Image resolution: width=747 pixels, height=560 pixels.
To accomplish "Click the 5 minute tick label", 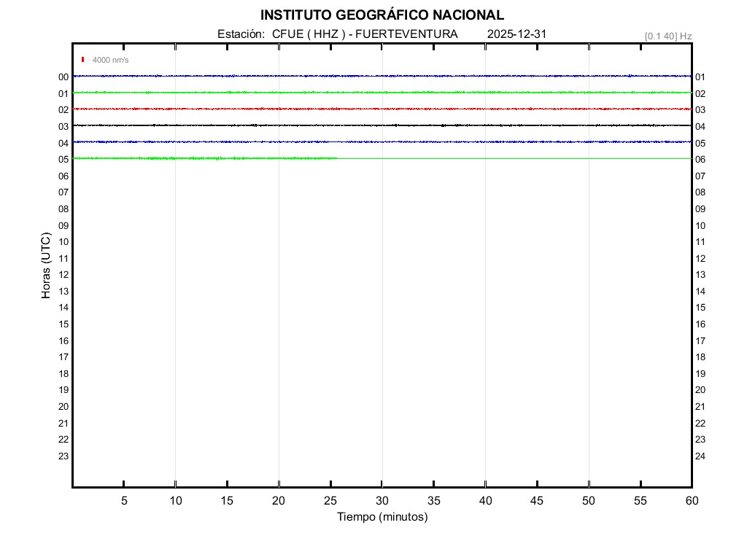I will [x=124, y=501].
